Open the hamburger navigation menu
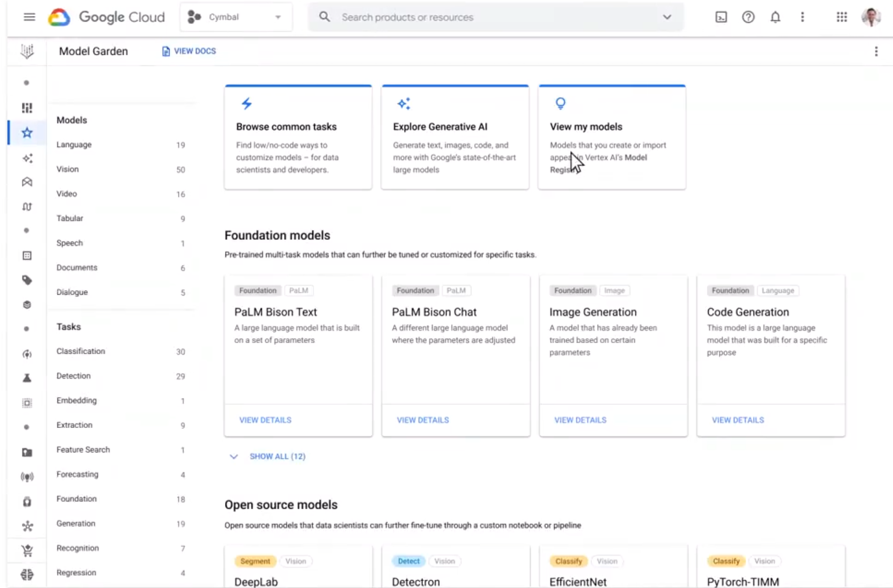The height and width of the screenshot is (588, 893). 29,17
